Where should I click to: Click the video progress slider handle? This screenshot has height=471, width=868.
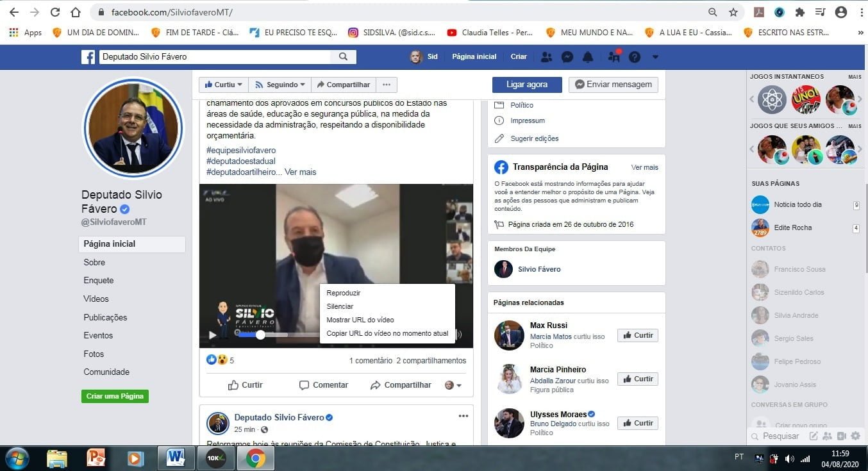(260, 335)
